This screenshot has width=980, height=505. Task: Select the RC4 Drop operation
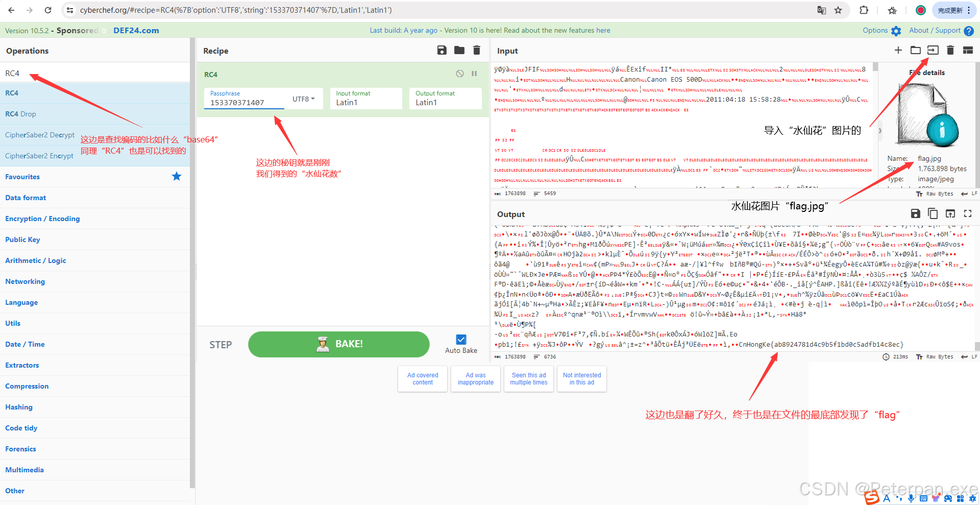(x=95, y=114)
